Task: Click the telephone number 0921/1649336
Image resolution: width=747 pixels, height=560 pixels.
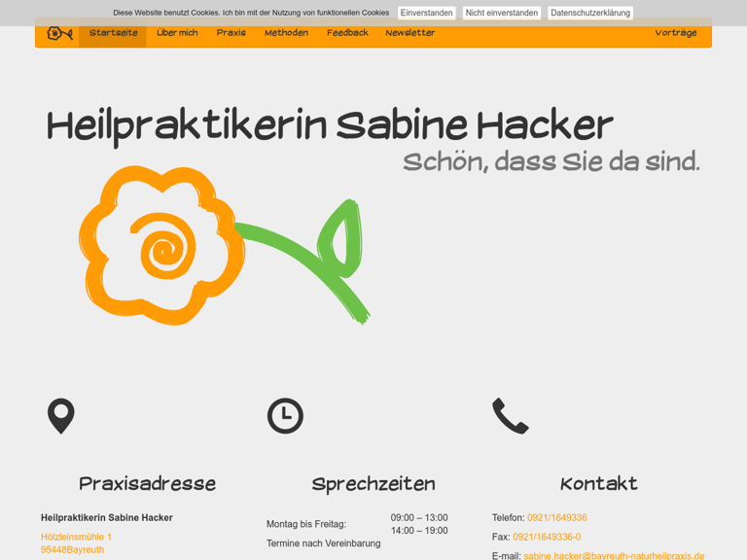Action: pos(556,518)
